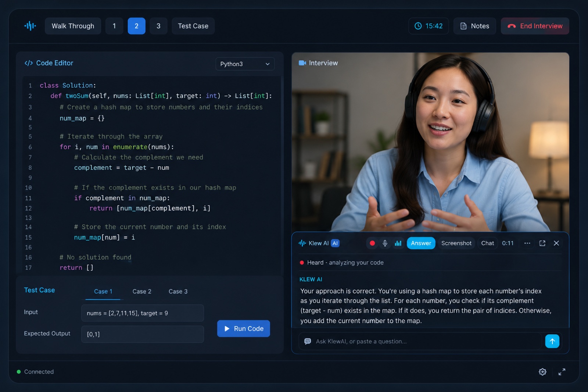Open the Test Case tab in header
Viewport: 588px width, 392px height.
pos(193,26)
